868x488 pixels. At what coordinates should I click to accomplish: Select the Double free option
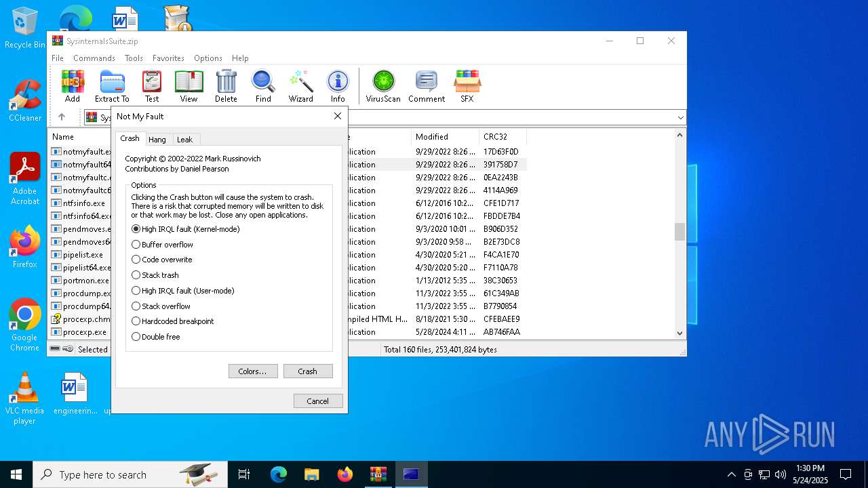156,337
